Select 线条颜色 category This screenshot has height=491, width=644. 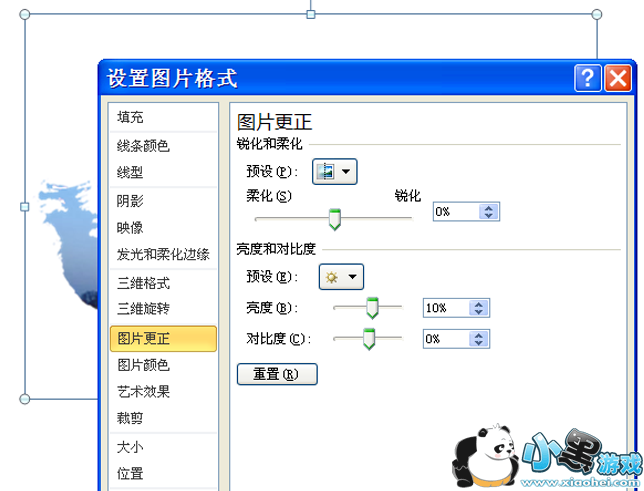click(x=163, y=145)
